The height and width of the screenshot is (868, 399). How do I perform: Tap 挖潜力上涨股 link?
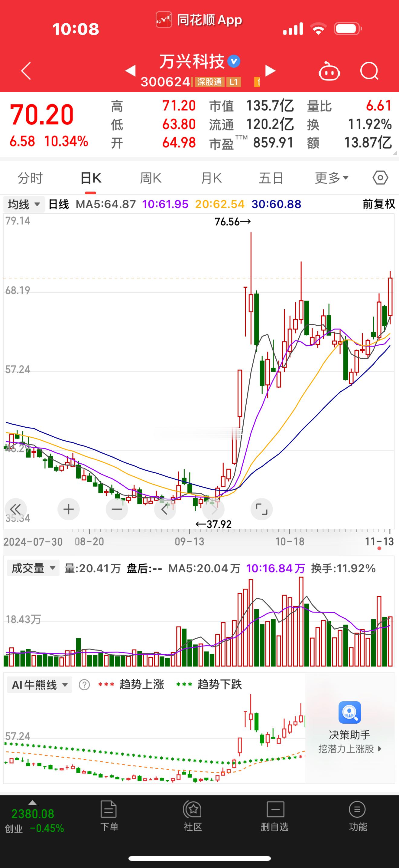(349, 749)
